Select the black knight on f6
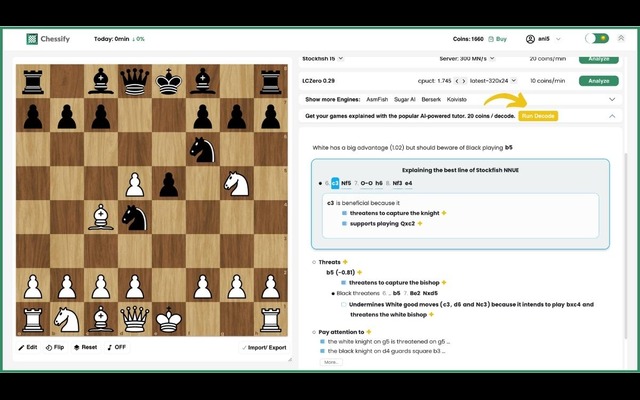Viewport: 640px width, 400px height. click(x=202, y=149)
